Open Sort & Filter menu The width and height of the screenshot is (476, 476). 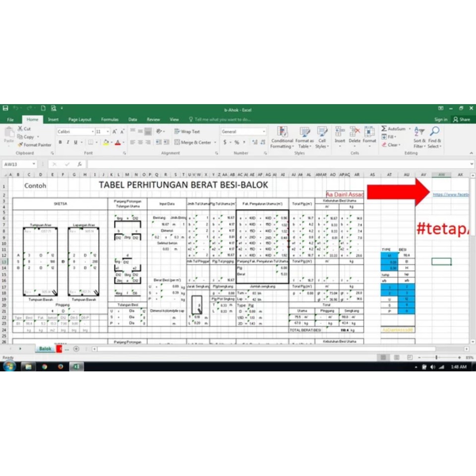(x=419, y=137)
